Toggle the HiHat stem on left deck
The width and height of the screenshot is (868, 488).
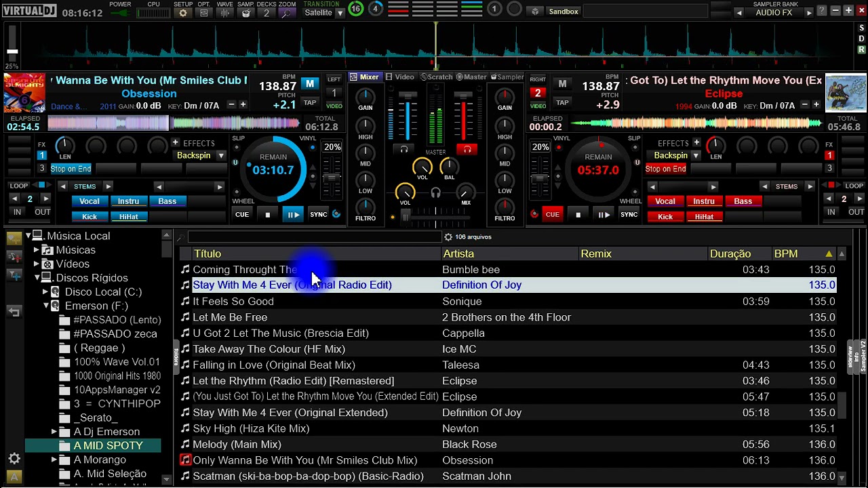pyautogui.click(x=128, y=217)
